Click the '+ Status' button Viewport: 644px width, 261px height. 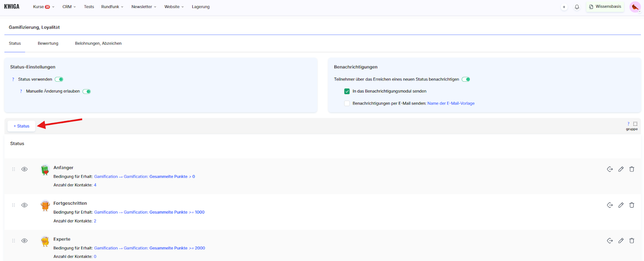pyautogui.click(x=22, y=126)
